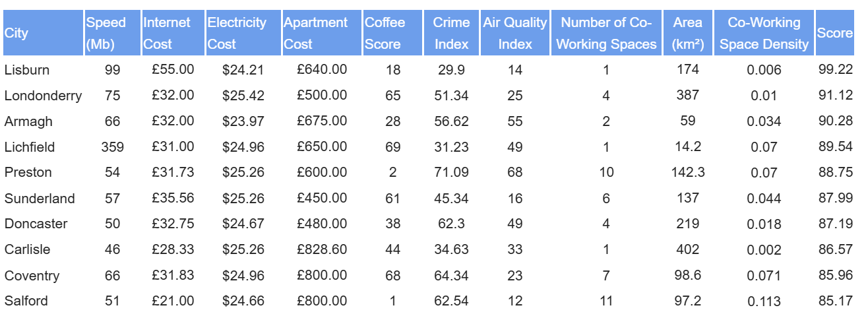The image size is (868, 318).
Task: Select the Lichfield row name
Action: [30, 146]
